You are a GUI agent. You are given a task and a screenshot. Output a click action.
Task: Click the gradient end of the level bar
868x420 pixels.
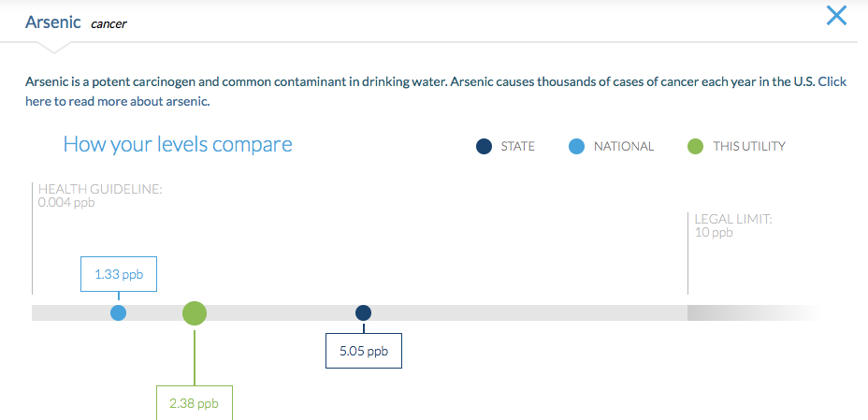(x=753, y=312)
